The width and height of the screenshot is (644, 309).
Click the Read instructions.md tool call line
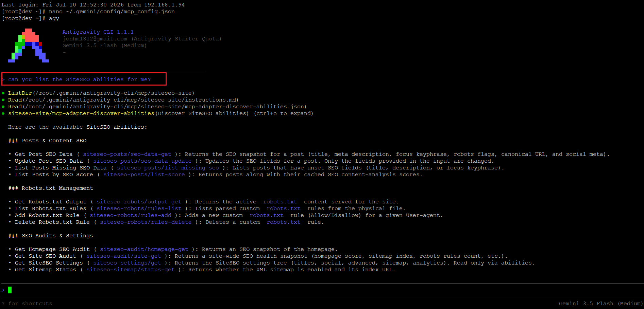click(123, 100)
